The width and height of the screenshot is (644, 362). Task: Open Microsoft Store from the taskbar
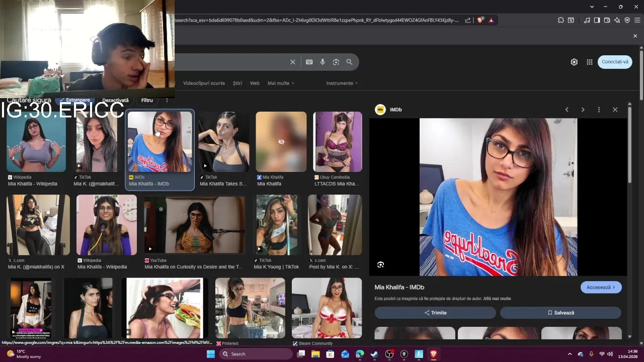pos(330,354)
